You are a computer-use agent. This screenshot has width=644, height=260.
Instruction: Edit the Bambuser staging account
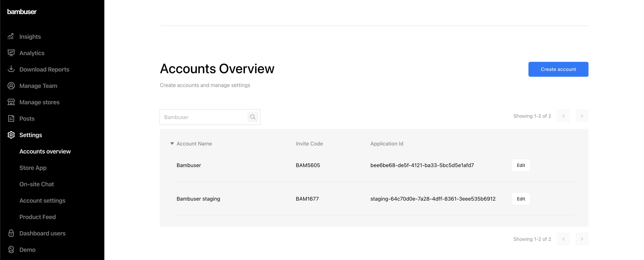(521, 199)
